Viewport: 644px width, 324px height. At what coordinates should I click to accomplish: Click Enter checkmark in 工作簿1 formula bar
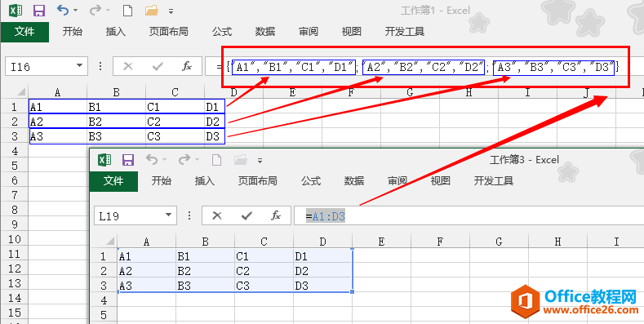(158, 67)
